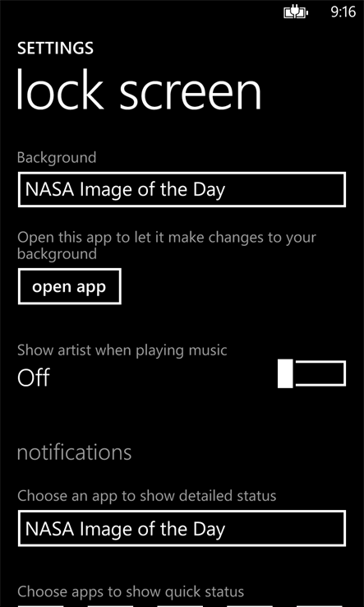The image size is (364, 607).
Task: Tap the Off status label for show artist
Action: click(x=34, y=378)
